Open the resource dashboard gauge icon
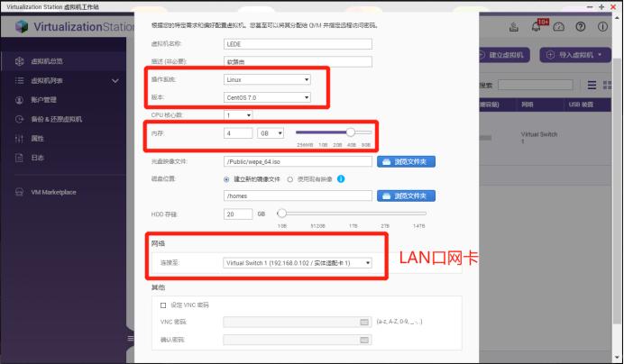Screen dimensions: 624x364 [x=559, y=27]
